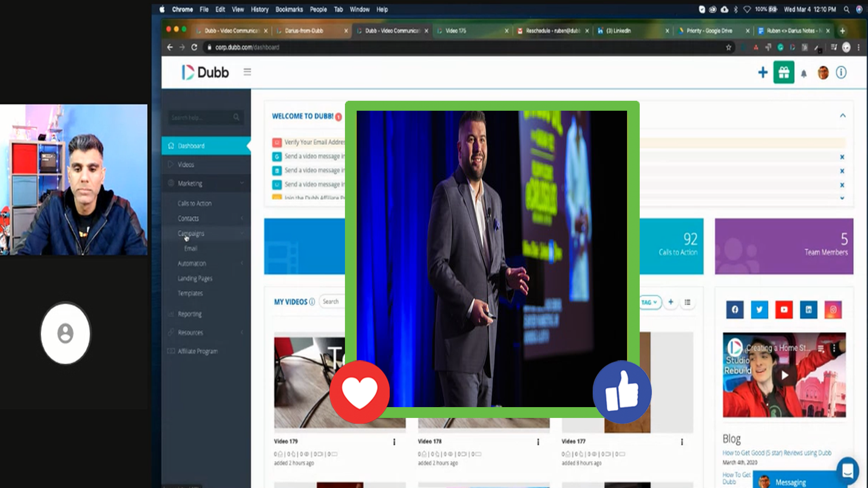The width and height of the screenshot is (868, 488).
Task: Bookmark this page with the star icon
Action: [x=729, y=47]
